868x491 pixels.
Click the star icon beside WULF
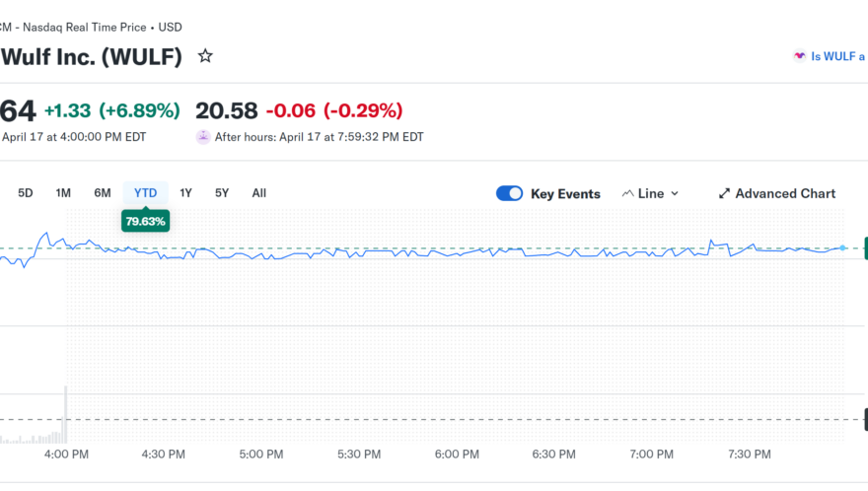[205, 56]
